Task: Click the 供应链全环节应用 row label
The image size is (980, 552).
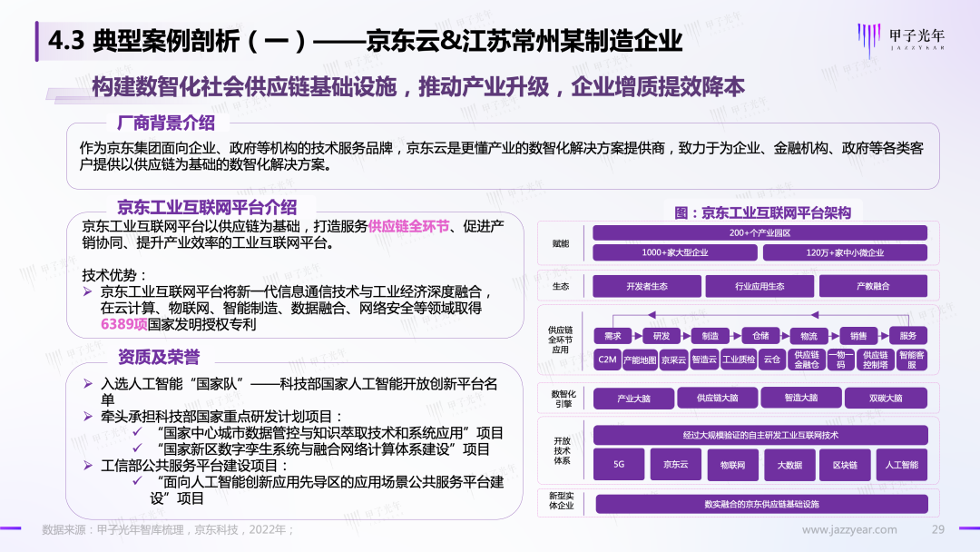Action: pyautogui.click(x=560, y=340)
